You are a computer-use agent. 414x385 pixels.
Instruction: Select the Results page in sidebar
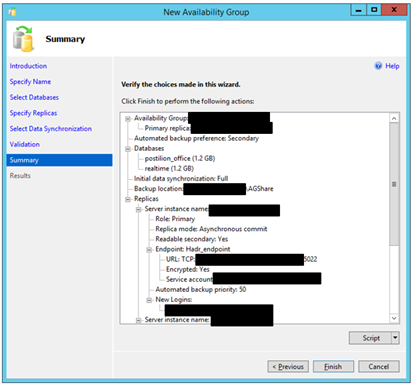click(x=20, y=176)
